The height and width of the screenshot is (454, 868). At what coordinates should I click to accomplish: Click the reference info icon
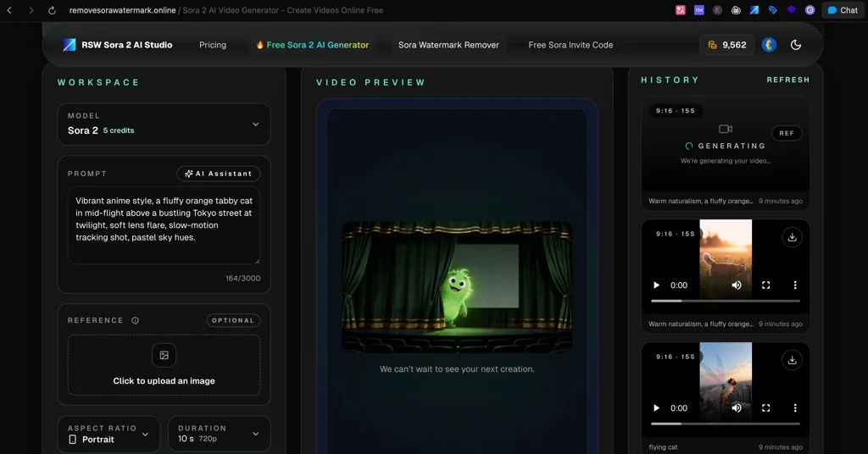136,321
